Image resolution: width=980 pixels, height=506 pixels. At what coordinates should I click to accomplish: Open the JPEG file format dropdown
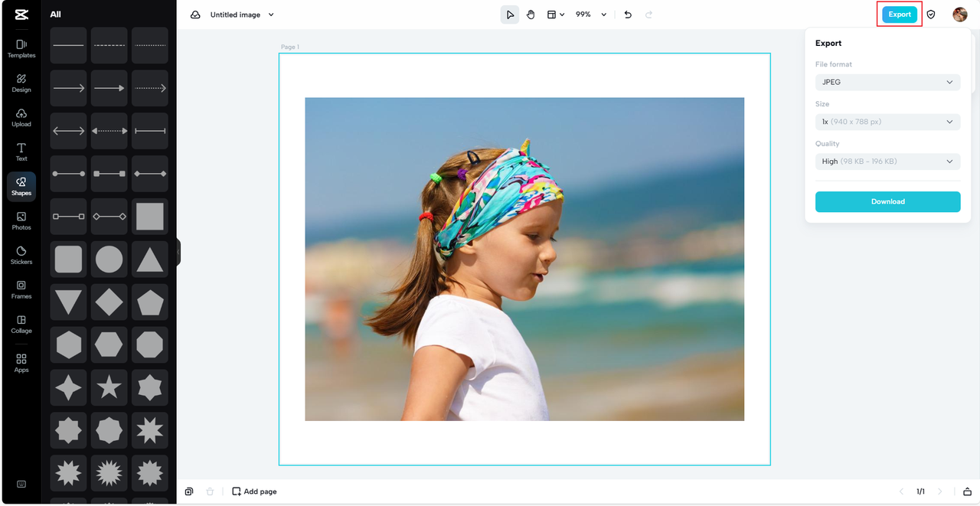coord(888,82)
